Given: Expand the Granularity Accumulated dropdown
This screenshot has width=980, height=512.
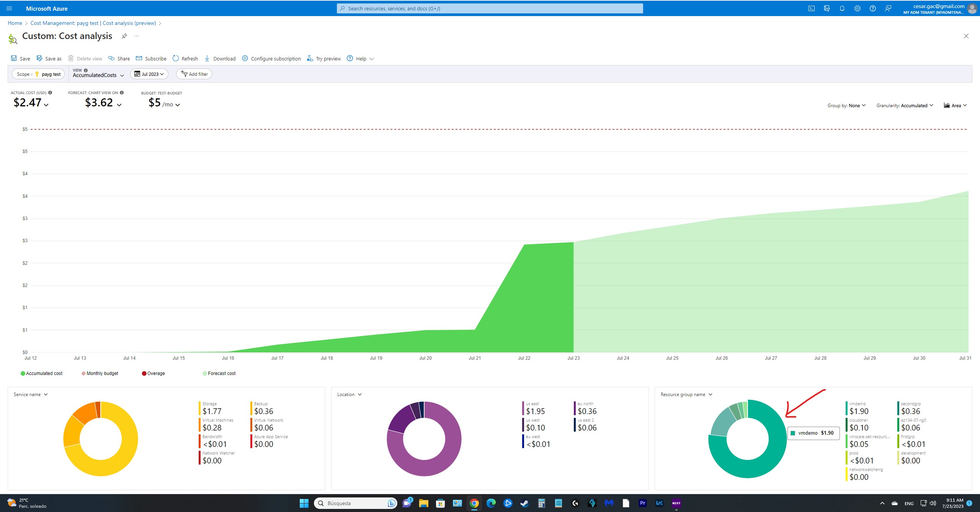Looking at the screenshot, I should click(905, 106).
